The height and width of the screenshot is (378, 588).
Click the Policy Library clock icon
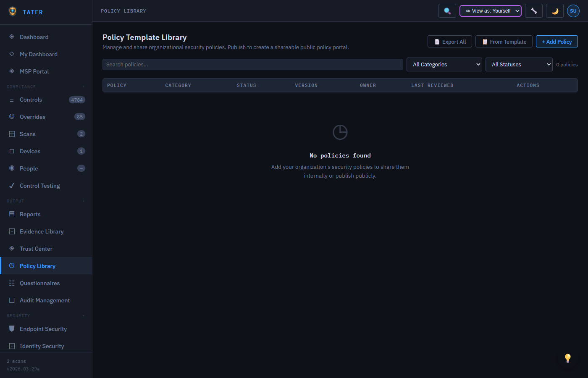tap(12, 266)
